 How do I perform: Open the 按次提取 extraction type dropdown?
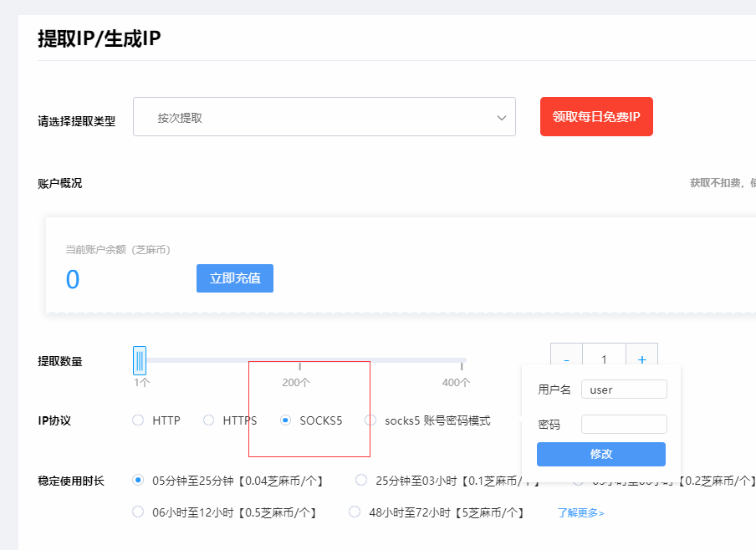pos(324,117)
